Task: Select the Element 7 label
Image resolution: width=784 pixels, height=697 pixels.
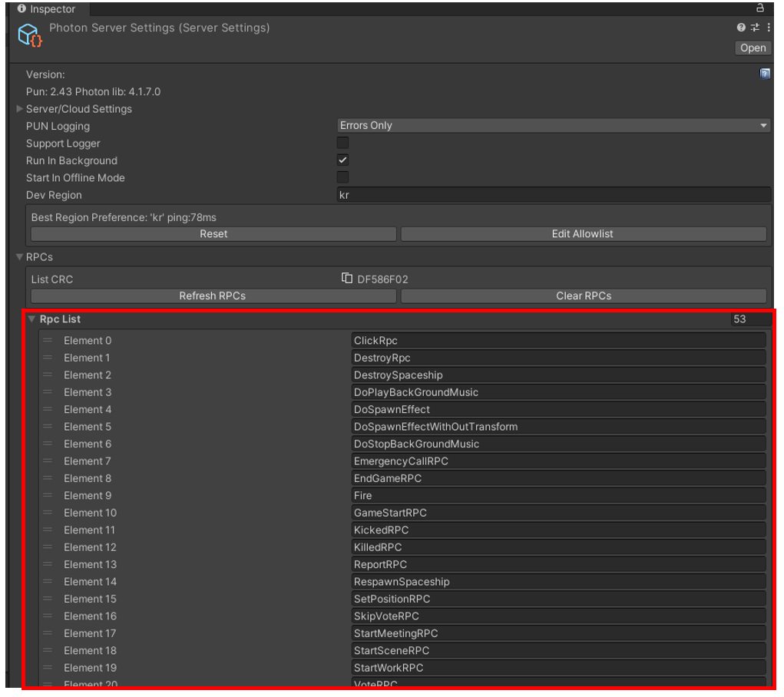Action: tap(88, 461)
